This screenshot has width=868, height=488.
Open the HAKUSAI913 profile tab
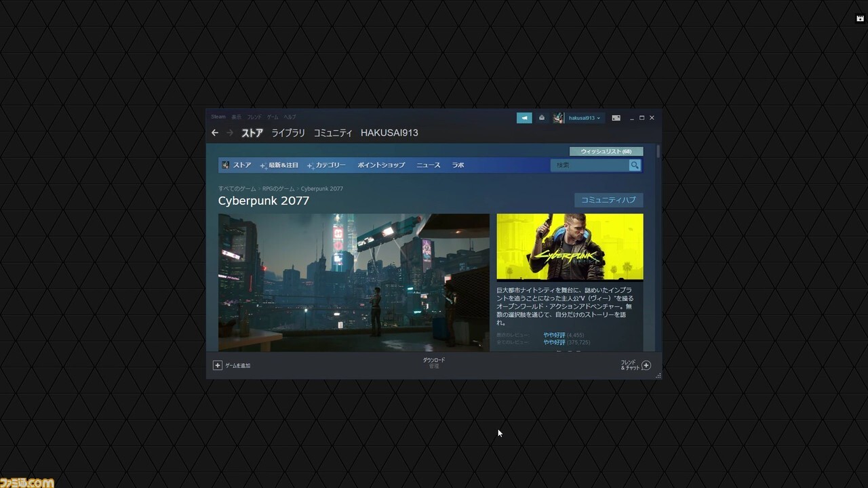[x=389, y=133]
